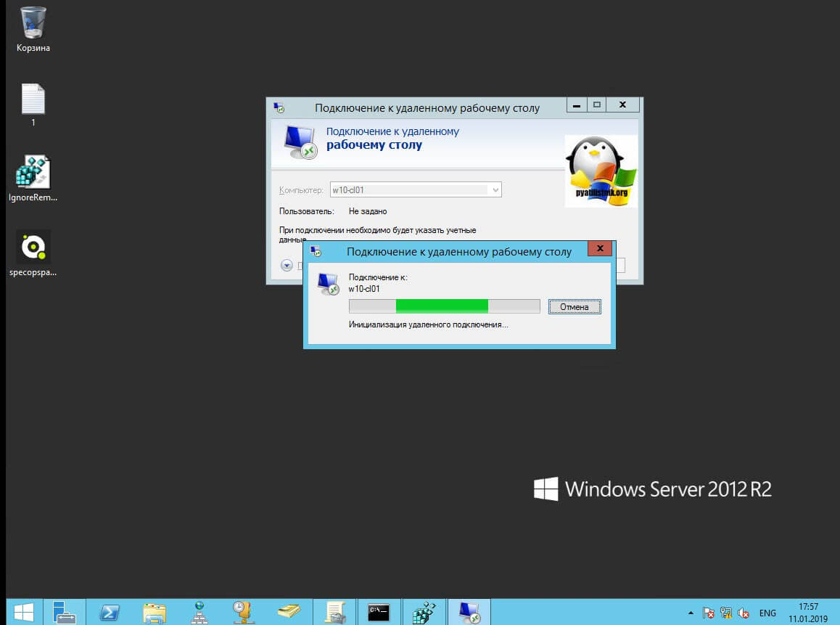Viewport: 840px width, 625px height.
Task: Click the volume speaker tray icon
Action: (x=744, y=613)
